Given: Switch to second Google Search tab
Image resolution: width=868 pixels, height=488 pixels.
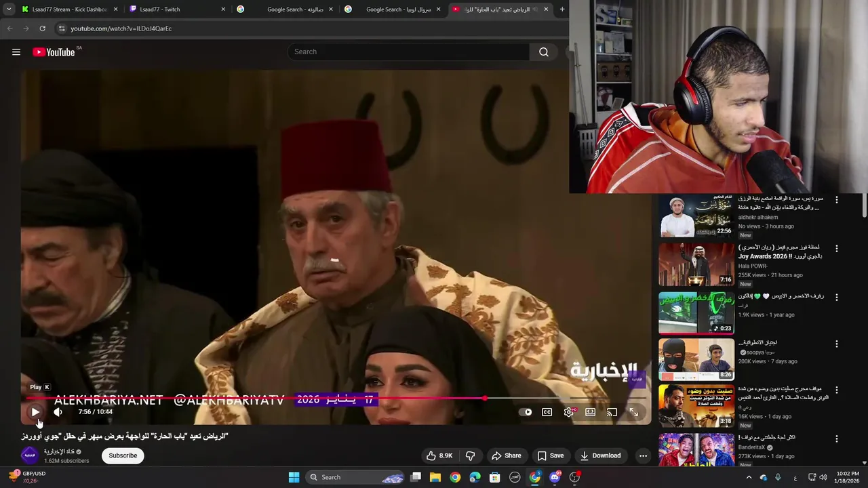Looking at the screenshot, I should point(392,9).
